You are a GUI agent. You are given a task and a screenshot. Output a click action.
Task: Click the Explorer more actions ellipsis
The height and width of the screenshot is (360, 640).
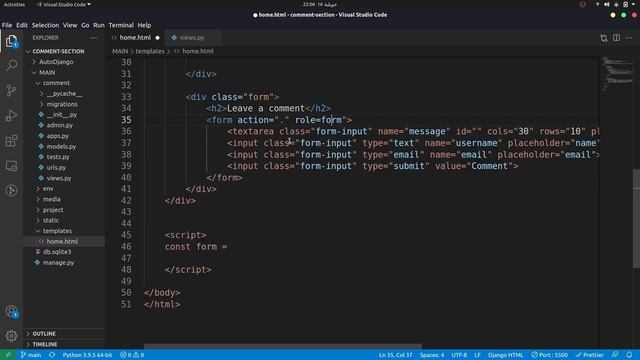[93, 38]
